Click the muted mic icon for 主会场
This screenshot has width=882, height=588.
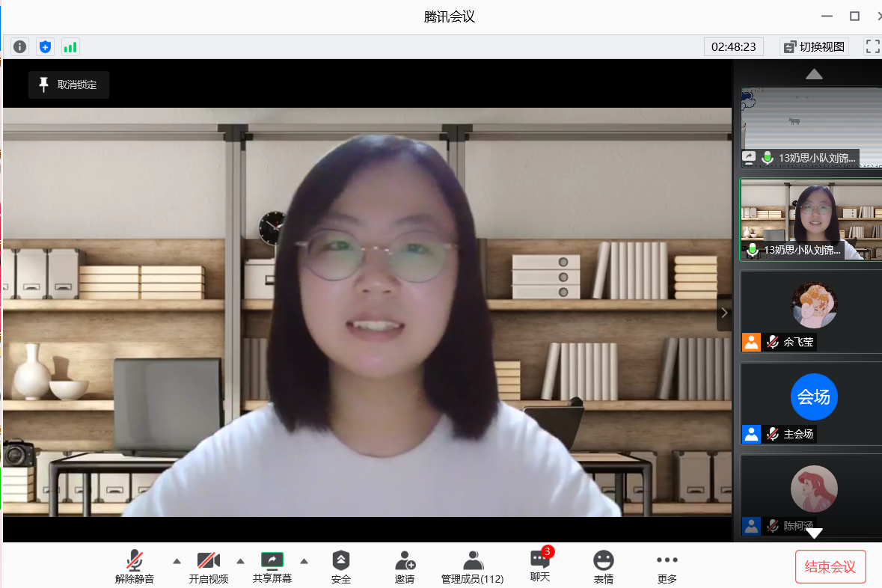pyautogui.click(x=773, y=434)
